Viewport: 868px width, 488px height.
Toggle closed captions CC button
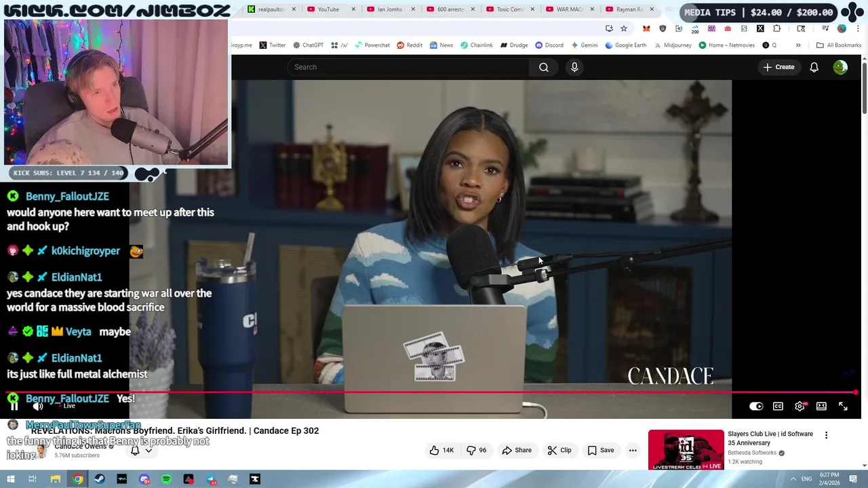point(778,406)
